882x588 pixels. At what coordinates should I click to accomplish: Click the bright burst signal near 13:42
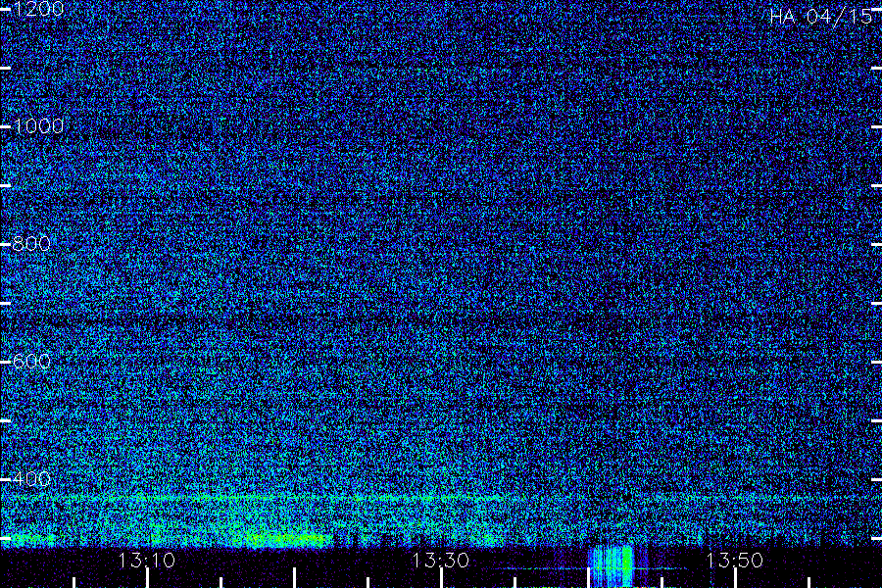coord(612,566)
